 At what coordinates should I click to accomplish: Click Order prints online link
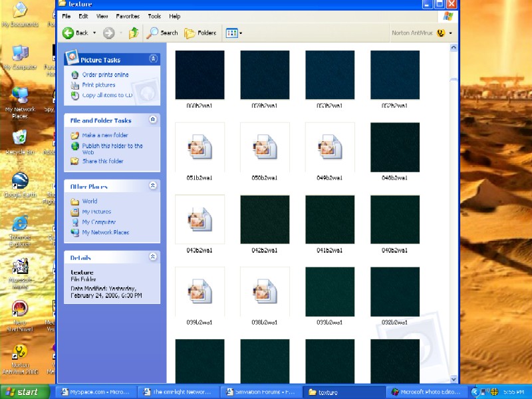click(x=105, y=74)
